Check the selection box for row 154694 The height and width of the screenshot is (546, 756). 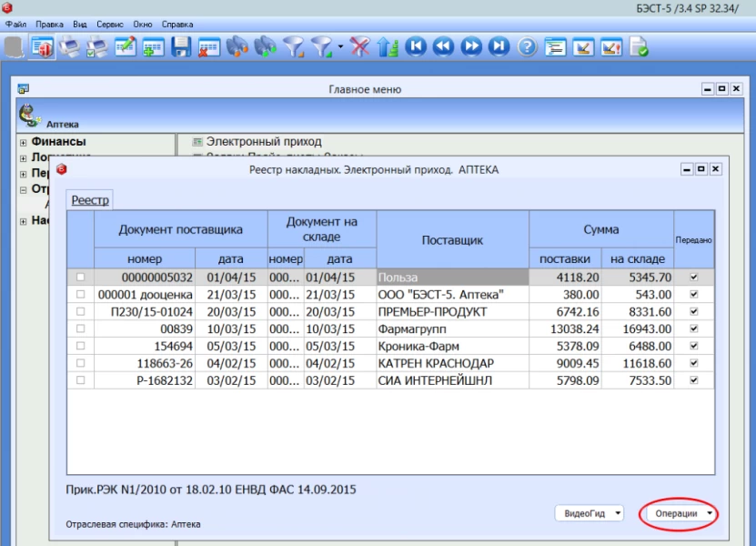(81, 346)
